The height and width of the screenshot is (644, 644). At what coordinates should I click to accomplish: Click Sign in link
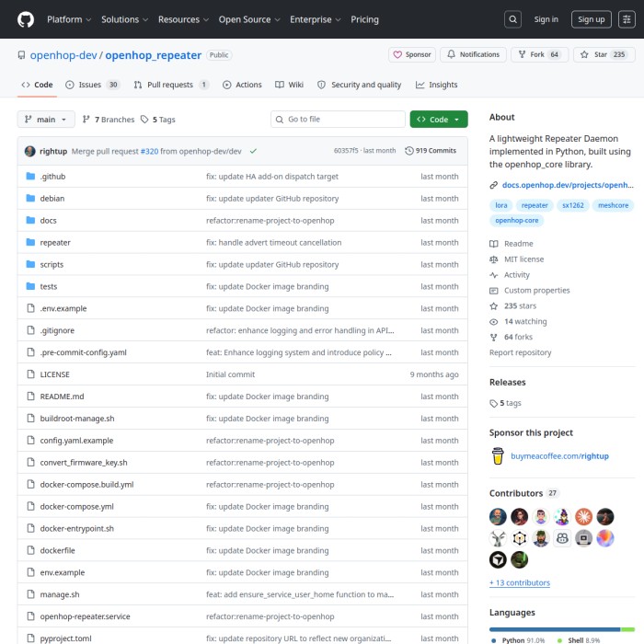[546, 19]
